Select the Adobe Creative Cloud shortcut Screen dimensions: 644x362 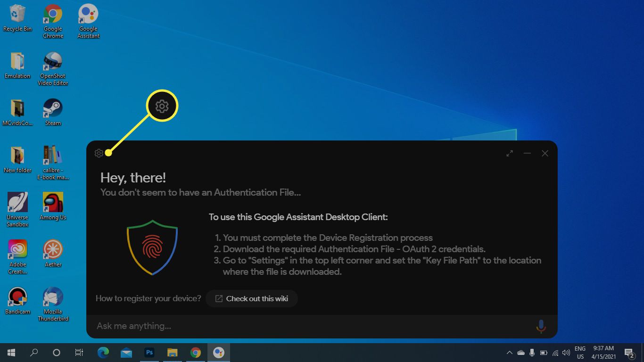coord(17,257)
